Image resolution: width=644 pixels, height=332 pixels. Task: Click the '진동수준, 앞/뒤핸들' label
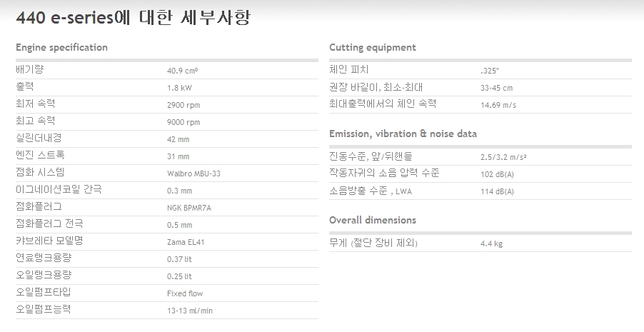pyautogui.click(x=371, y=156)
